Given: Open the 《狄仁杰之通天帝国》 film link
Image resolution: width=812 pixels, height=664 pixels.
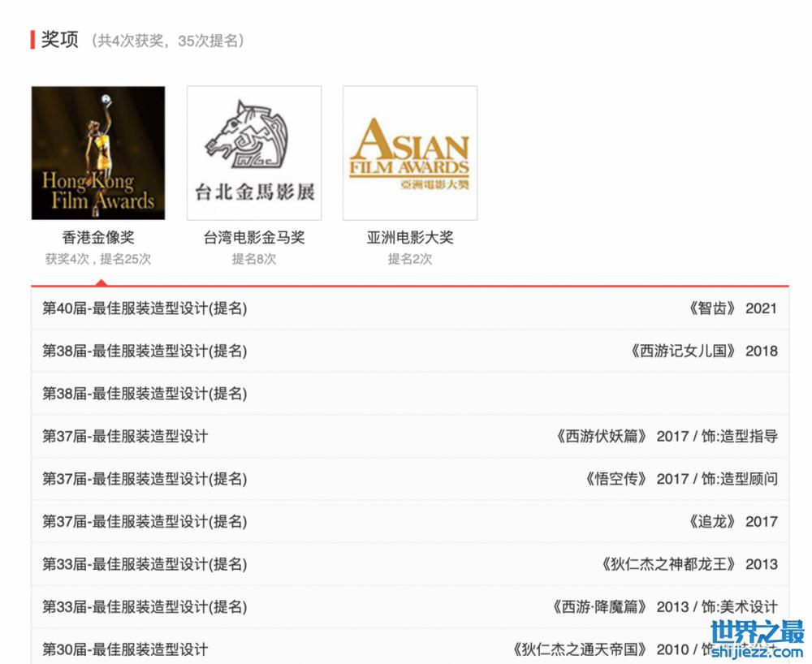Looking at the screenshot, I should tap(580, 649).
